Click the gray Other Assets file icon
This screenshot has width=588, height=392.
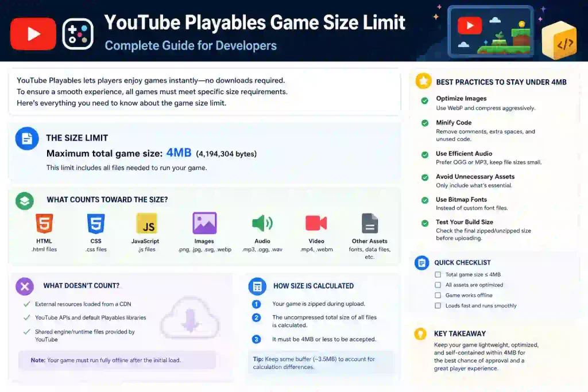(x=370, y=223)
